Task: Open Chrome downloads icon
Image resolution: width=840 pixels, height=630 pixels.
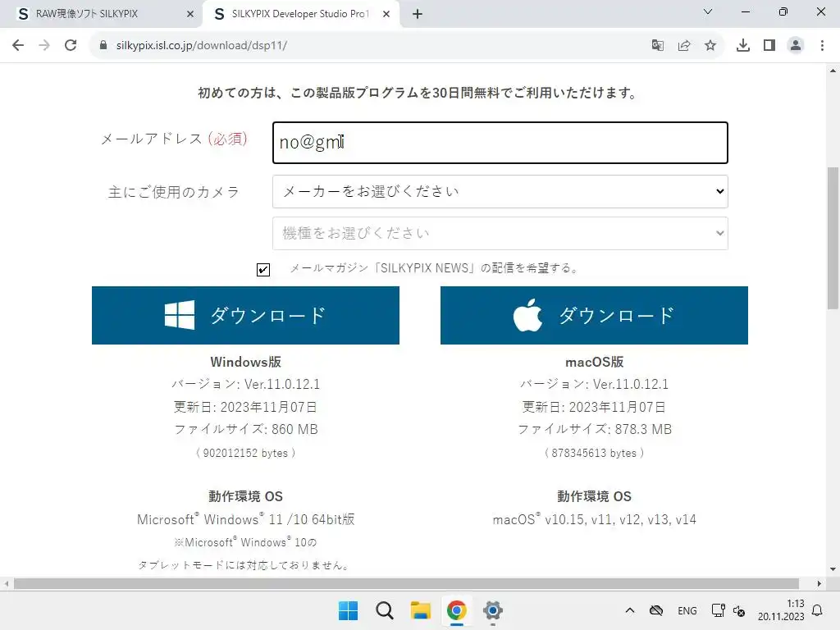Action: coord(743,46)
